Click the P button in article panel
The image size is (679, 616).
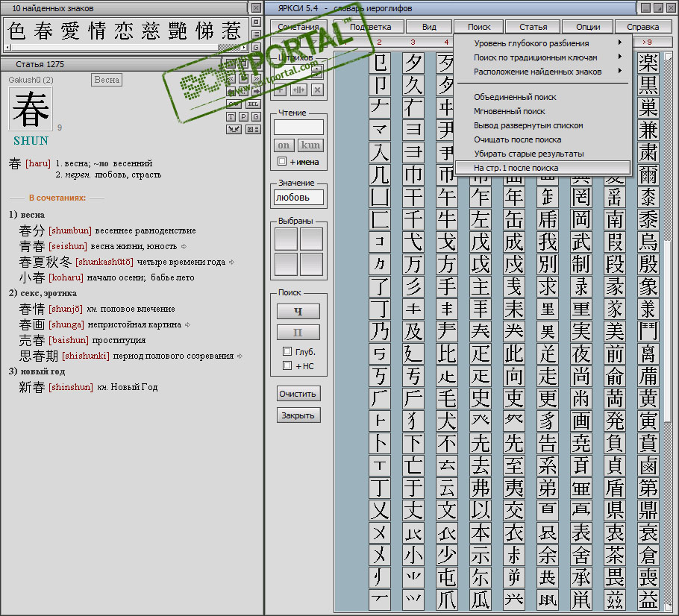point(243,116)
